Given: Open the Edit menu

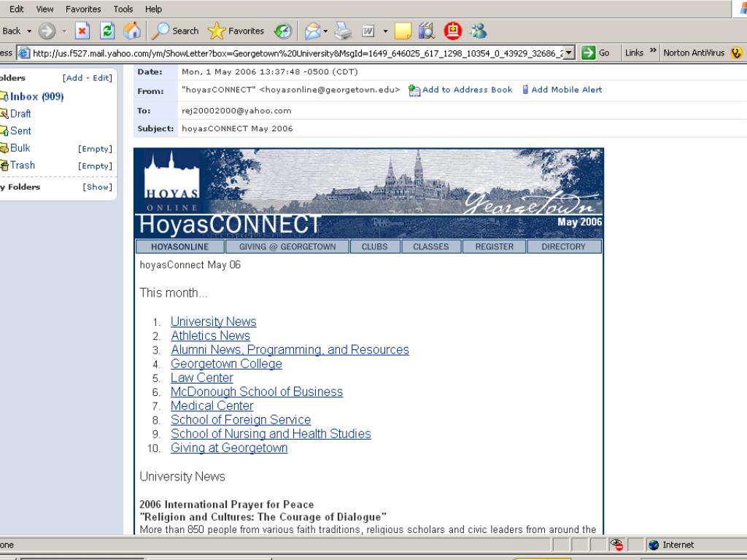Looking at the screenshot, I should (x=16, y=9).
